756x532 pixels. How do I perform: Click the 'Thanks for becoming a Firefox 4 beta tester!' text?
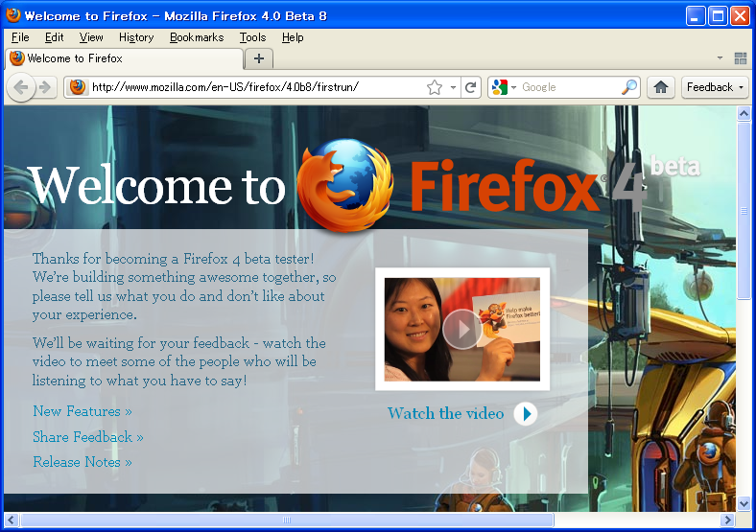174,259
